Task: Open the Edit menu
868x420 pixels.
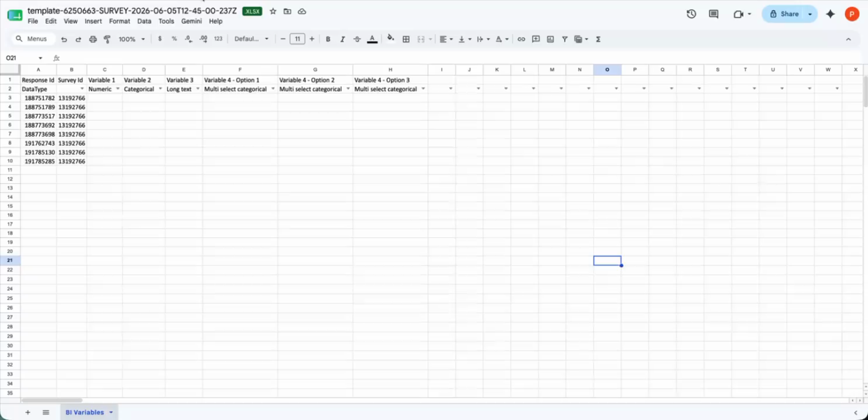Action: click(51, 21)
